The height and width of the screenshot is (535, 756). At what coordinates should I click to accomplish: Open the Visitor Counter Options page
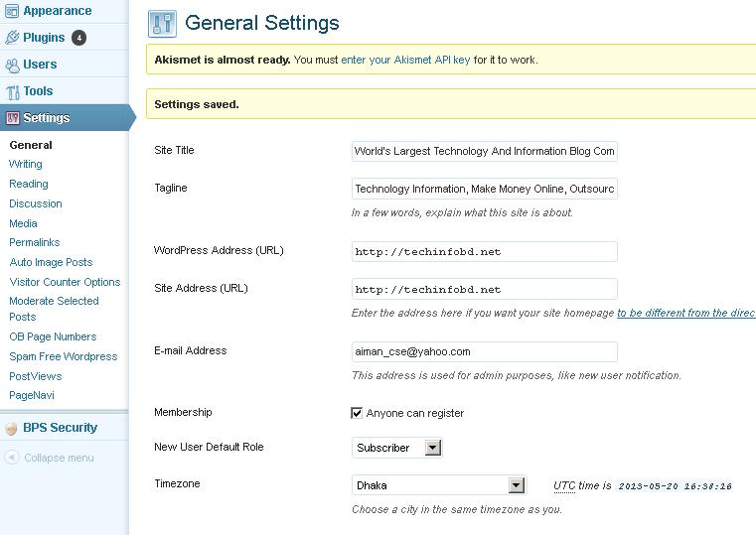coord(65,282)
